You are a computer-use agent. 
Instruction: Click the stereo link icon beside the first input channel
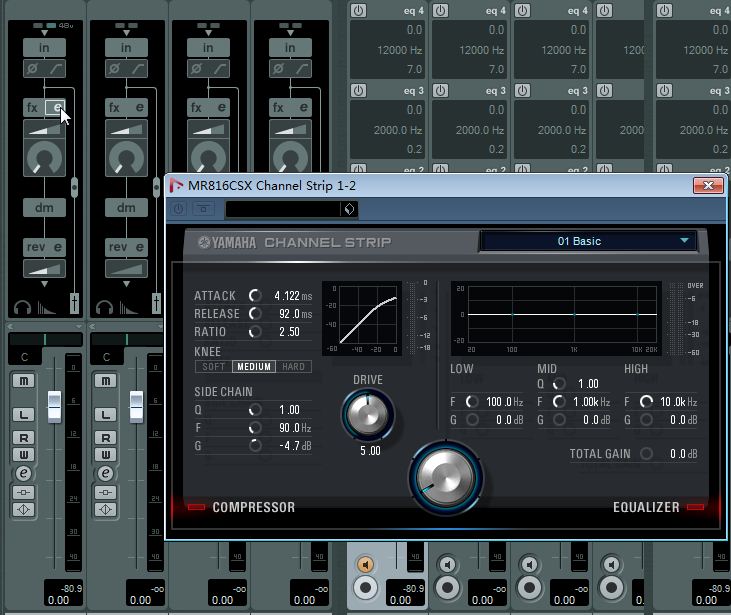click(75, 187)
